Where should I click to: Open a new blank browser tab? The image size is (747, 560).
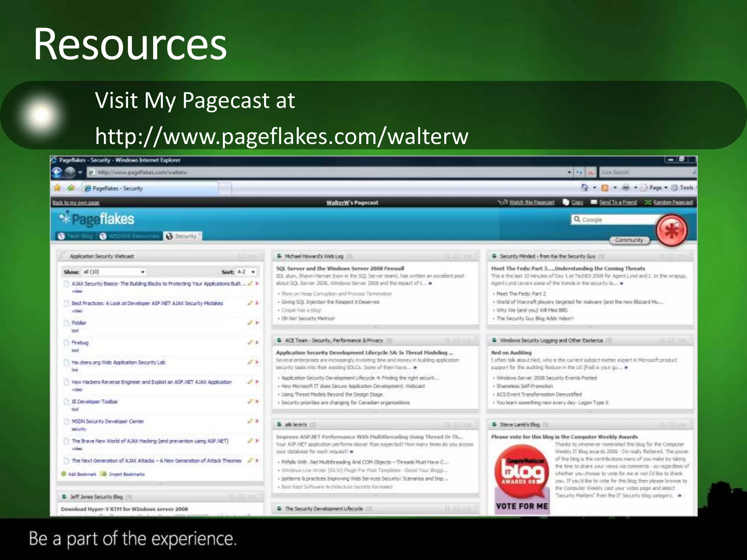225,188
